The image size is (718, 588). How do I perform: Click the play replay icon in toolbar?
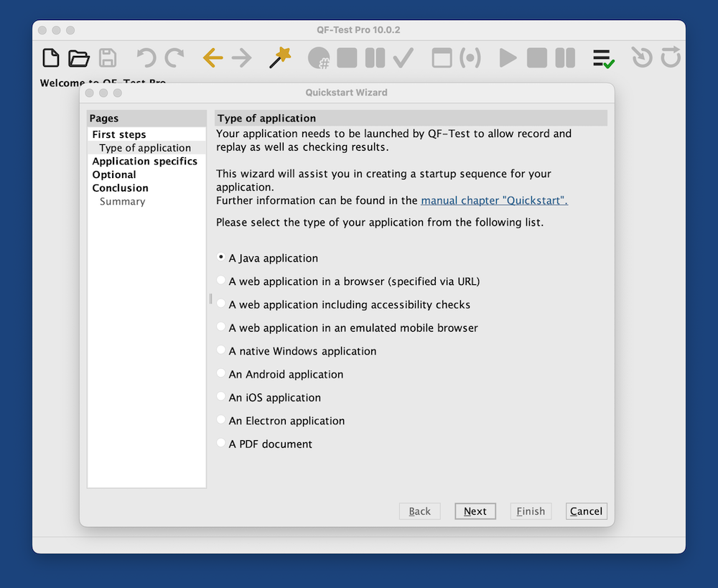click(x=508, y=58)
